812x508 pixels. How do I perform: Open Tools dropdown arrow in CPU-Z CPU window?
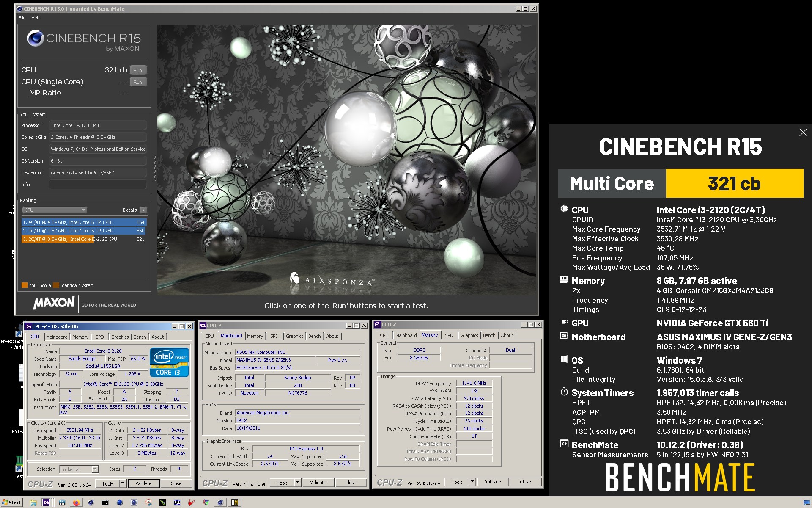pyautogui.click(x=123, y=483)
